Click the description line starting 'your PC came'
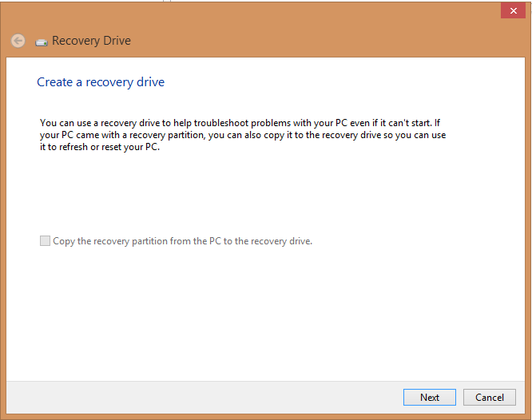The width and height of the screenshot is (532, 420). click(240, 136)
